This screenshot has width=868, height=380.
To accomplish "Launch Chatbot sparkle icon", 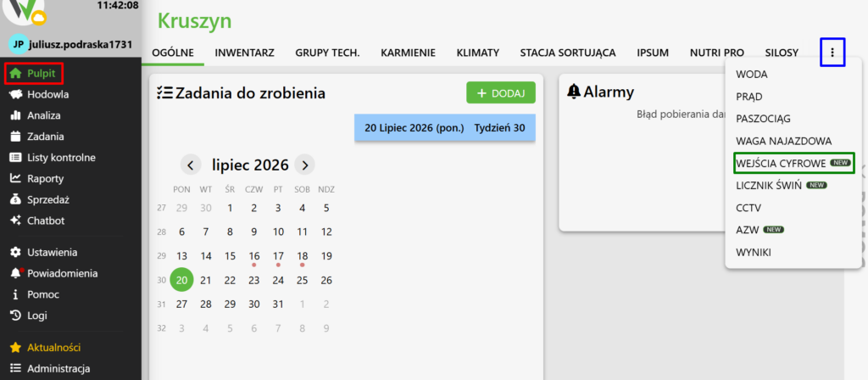I will point(15,221).
